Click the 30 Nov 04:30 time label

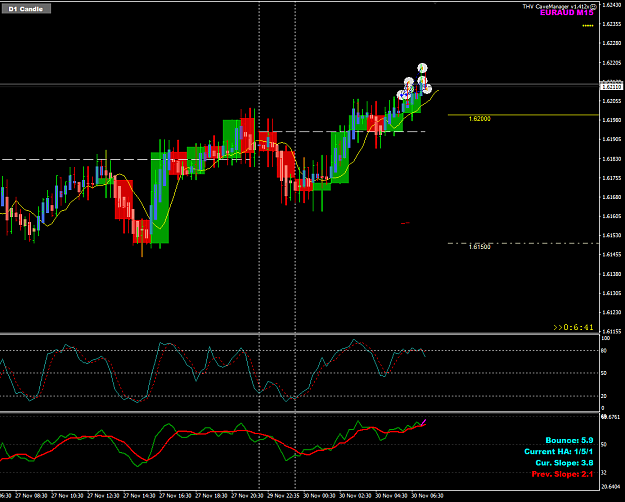click(391, 496)
